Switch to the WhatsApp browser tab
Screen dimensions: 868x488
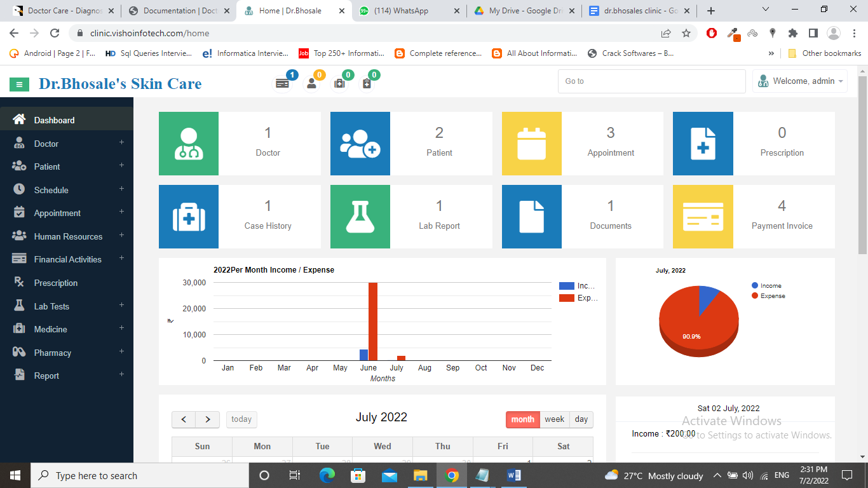[410, 11]
